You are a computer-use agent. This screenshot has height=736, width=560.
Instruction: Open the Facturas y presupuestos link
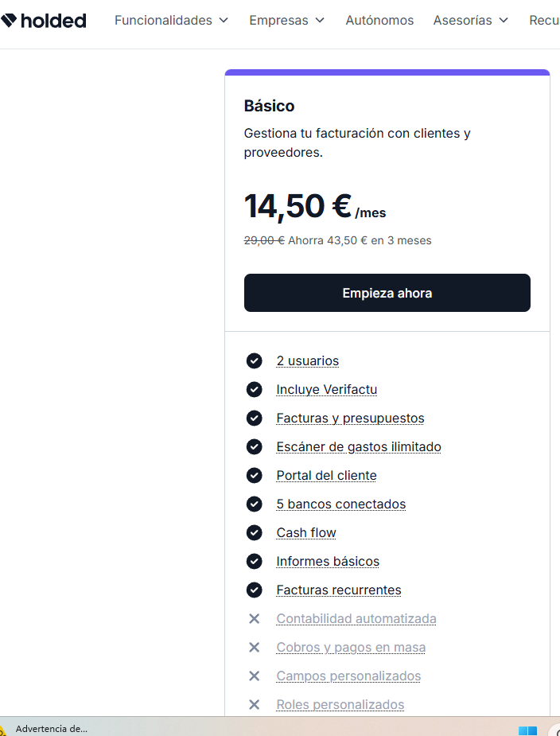click(350, 419)
